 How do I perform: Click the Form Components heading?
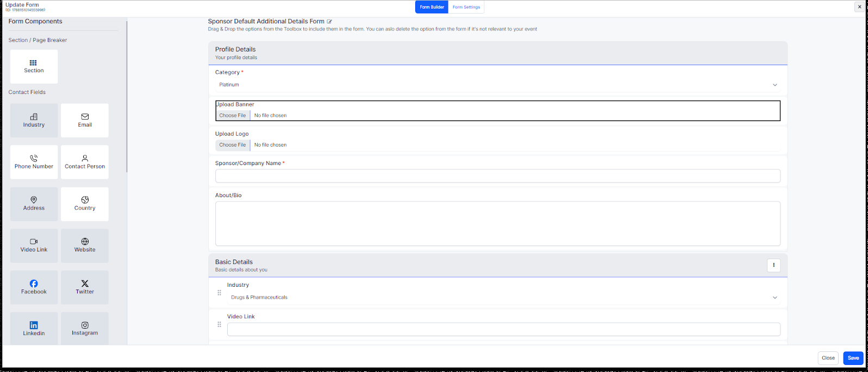pos(35,22)
